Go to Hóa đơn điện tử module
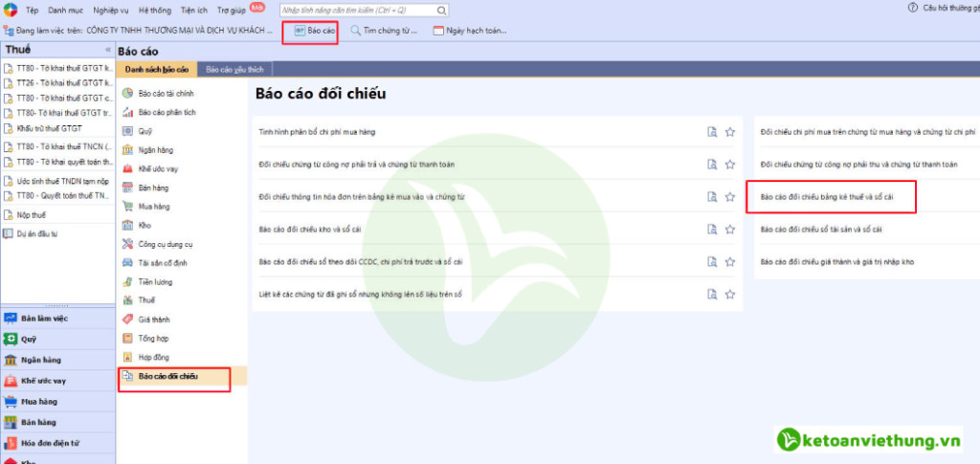Viewport: 980px width, 464px height. point(50,443)
